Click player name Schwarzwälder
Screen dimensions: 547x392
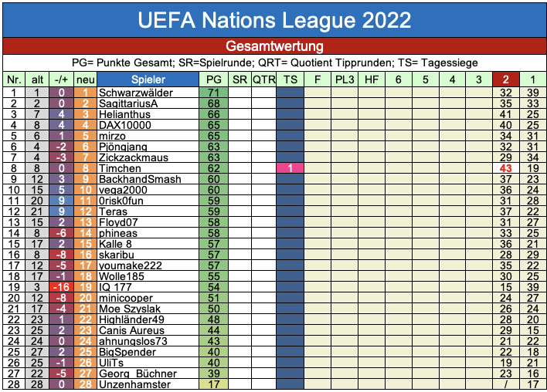[x=136, y=93]
